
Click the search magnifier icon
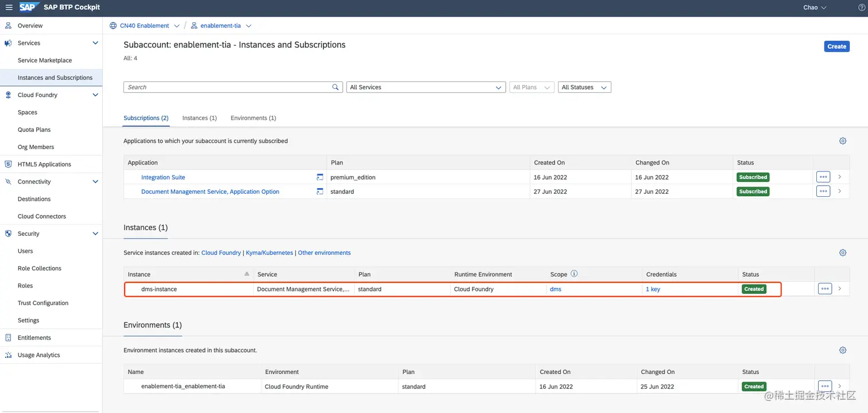pyautogui.click(x=335, y=87)
